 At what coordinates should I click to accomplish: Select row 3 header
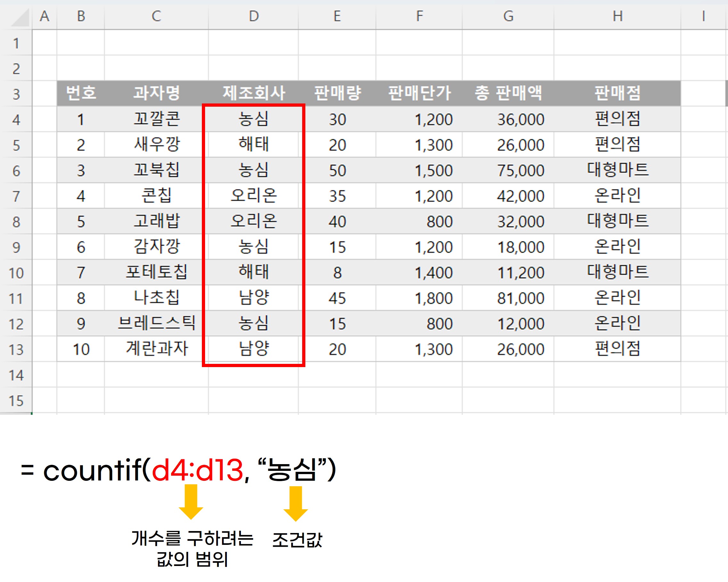coord(16,94)
